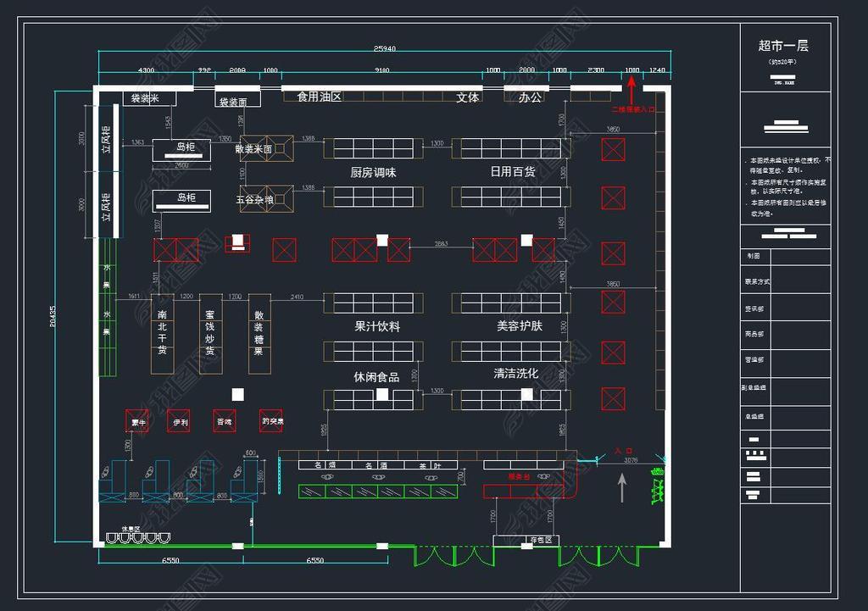Select the red 服务台 label
The image size is (868, 611).
[519, 476]
